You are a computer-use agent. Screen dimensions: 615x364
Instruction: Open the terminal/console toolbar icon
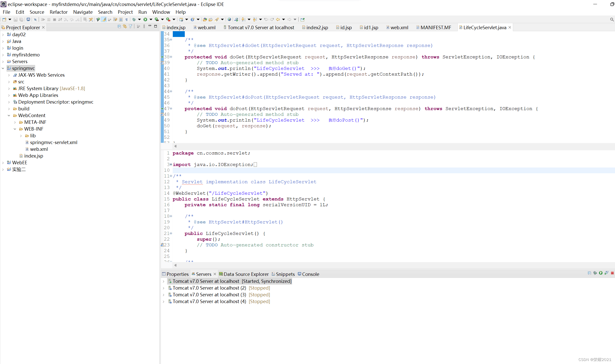pos(28,19)
